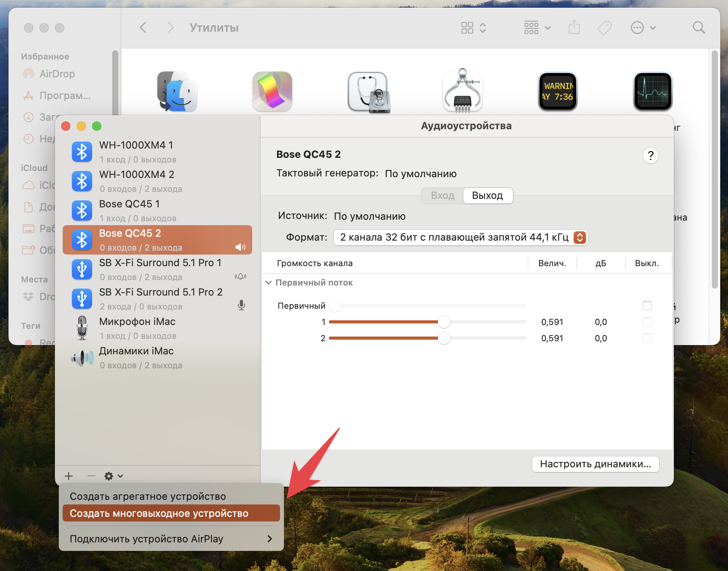Toggle the Первичный mute checkbox
728x571 pixels.
coord(647,306)
